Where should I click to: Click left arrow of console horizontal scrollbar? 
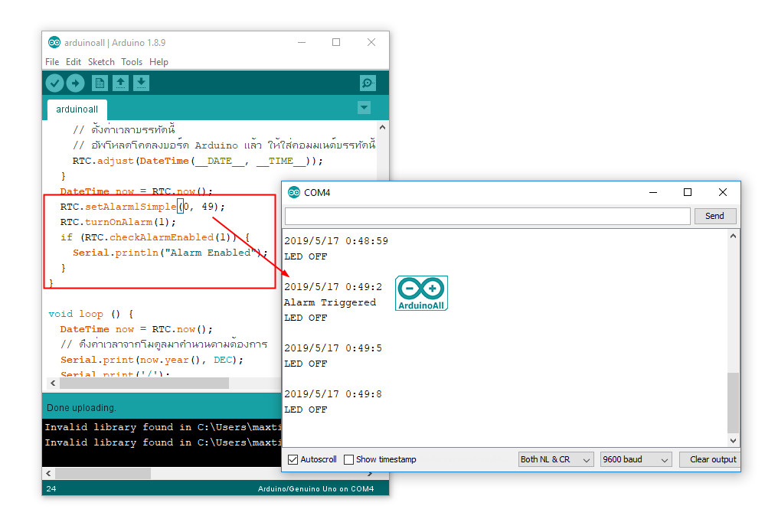(x=48, y=474)
